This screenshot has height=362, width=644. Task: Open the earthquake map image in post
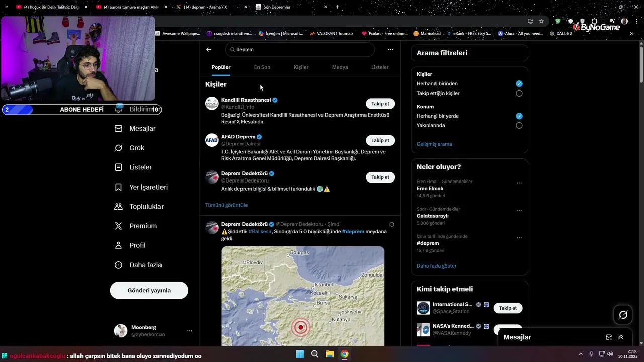click(x=303, y=296)
